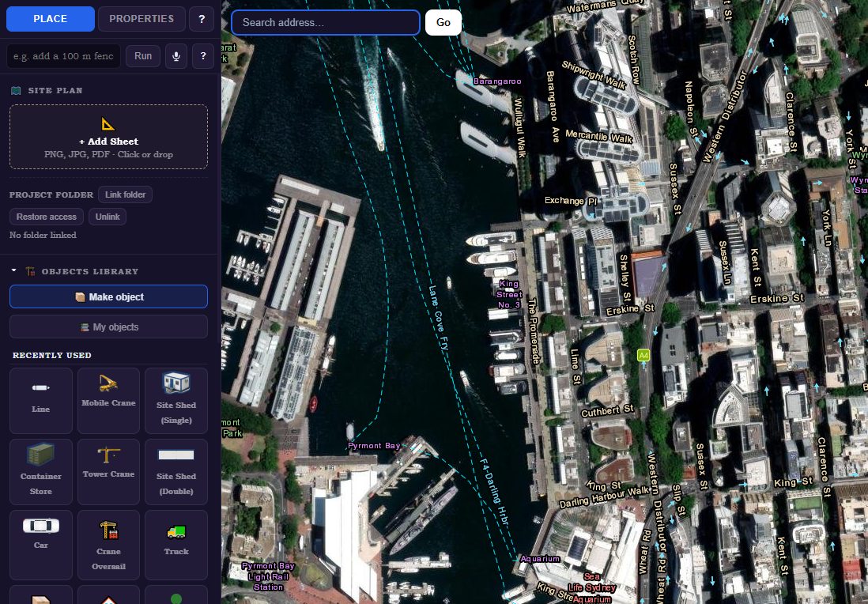Viewport: 868px width, 604px height.
Task: Select the Car object
Action: pyautogui.click(x=41, y=545)
